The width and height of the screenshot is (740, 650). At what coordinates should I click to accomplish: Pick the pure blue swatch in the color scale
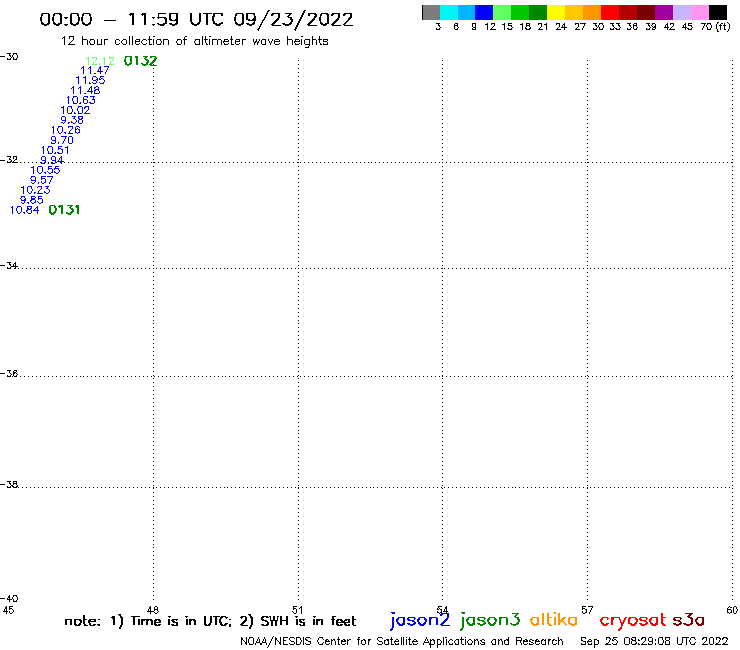point(485,12)
